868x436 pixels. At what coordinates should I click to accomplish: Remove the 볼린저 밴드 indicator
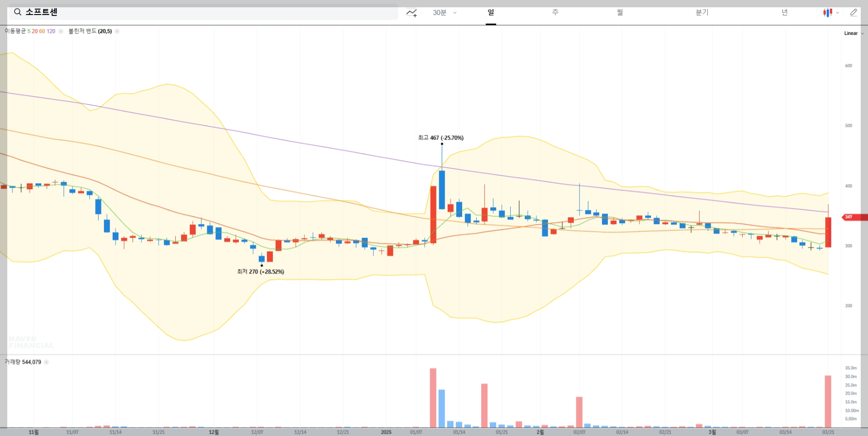(x=117, y=31)
